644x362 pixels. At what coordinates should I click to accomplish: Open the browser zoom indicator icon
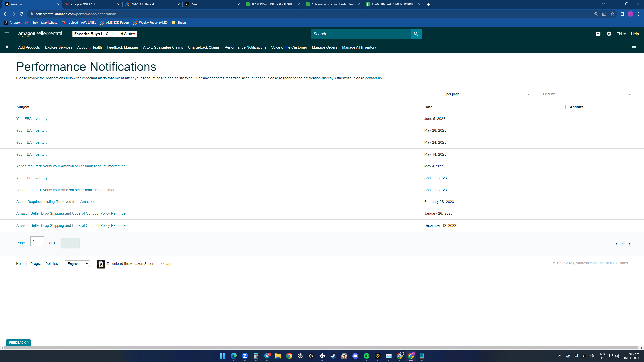(596, 14)
